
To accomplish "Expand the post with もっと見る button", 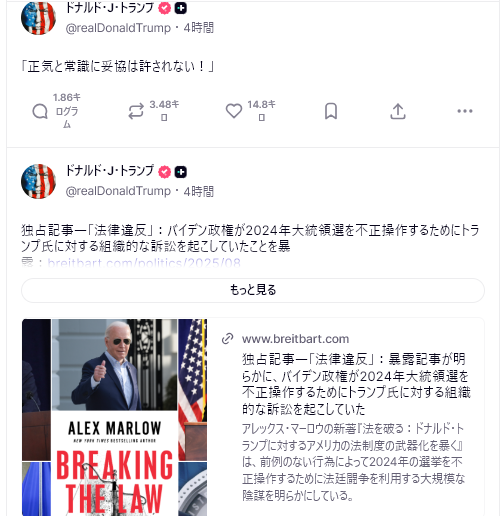I will click(253, 290).
